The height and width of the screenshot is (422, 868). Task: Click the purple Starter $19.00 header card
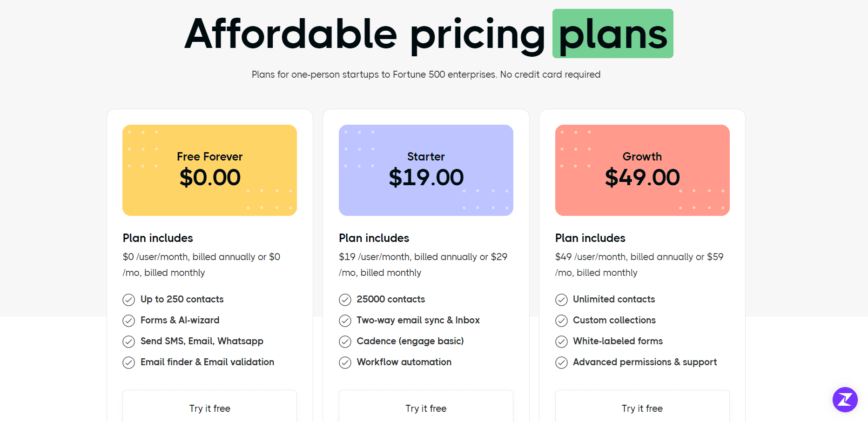pyautogui.click(x=426, y=170)
